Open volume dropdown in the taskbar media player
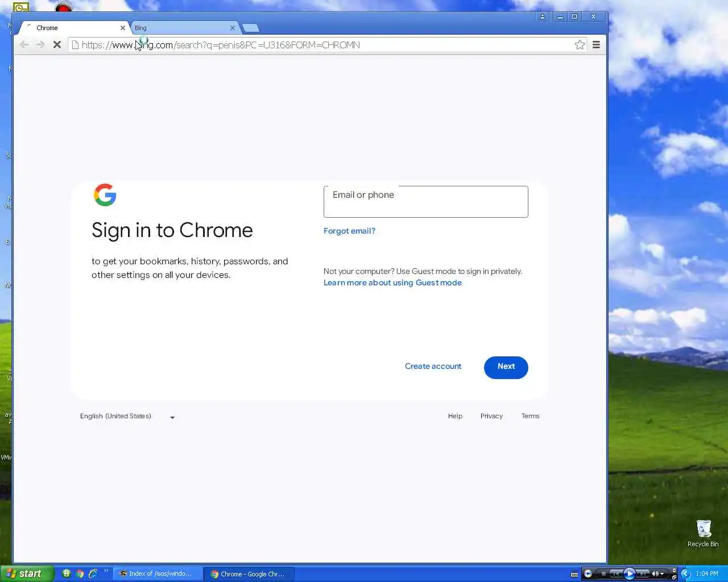The width and height of the screenshot is (728, 582). tap(662, 574)
